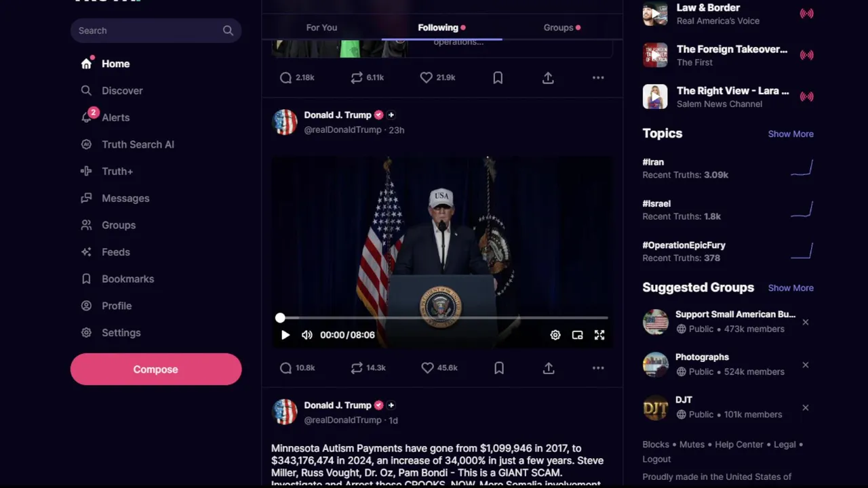Open Alerts with 2 notifications
868x488 pixels.
click(x=105, y=117)
